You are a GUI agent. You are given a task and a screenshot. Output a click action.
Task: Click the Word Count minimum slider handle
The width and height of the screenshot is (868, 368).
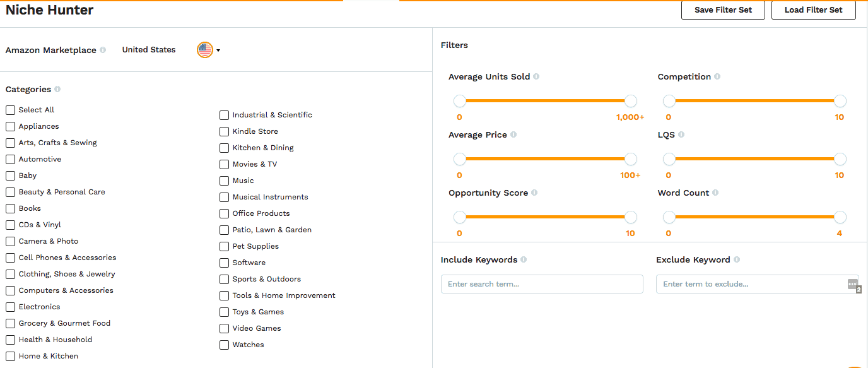[x=669, y=217]
